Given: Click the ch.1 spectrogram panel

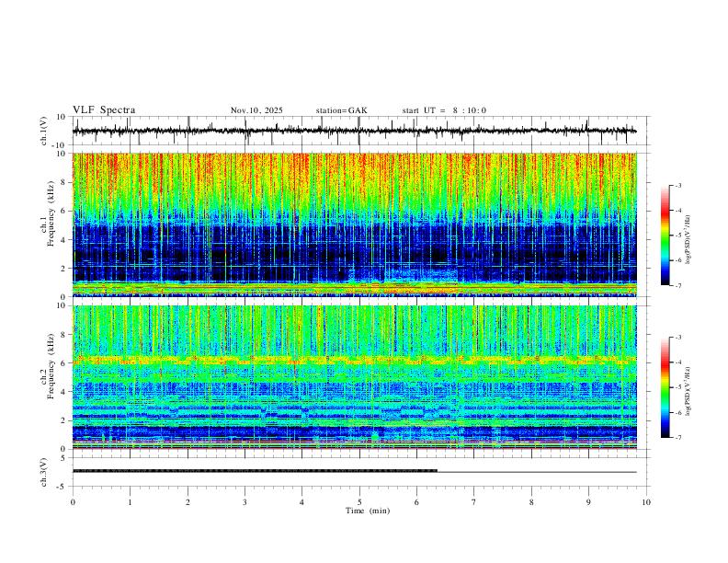Looking at the screenshot, I should pos(354,224).
